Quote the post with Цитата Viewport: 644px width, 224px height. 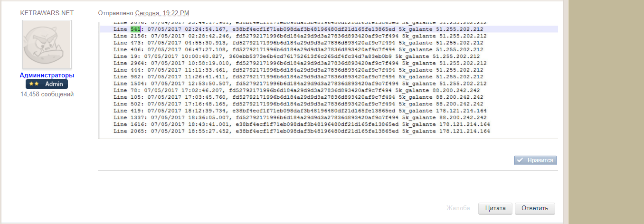click(495, 208)
